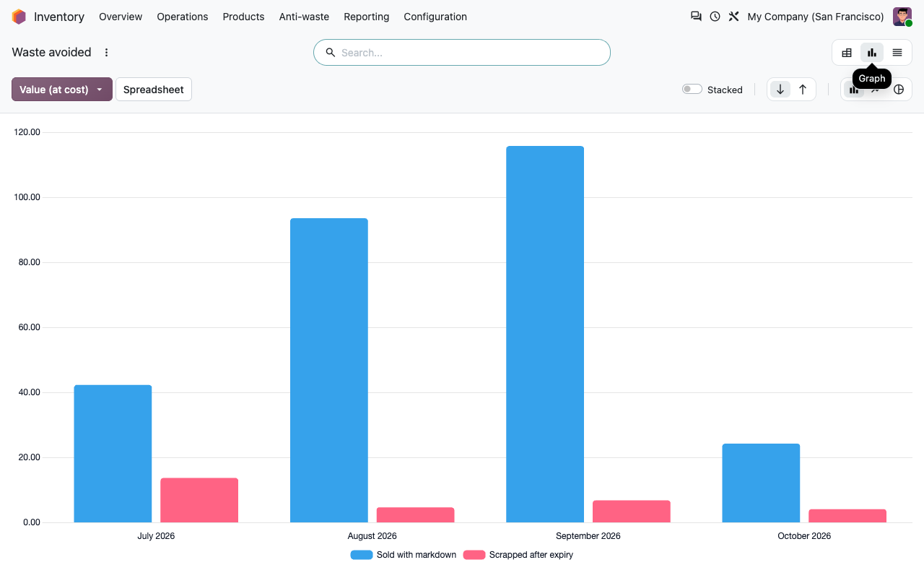Viewport: 924px width, 578px height.
Task: Toggle the Sold with markdown legend series
Action: click(404, 555)
